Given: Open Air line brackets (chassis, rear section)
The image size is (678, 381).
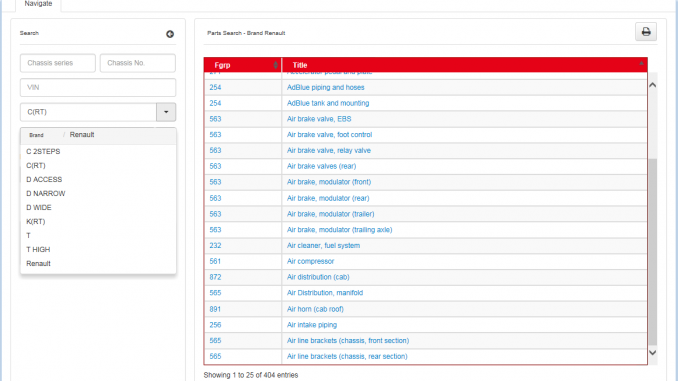Looking at the screenshot, I should (x=347, y=357).
